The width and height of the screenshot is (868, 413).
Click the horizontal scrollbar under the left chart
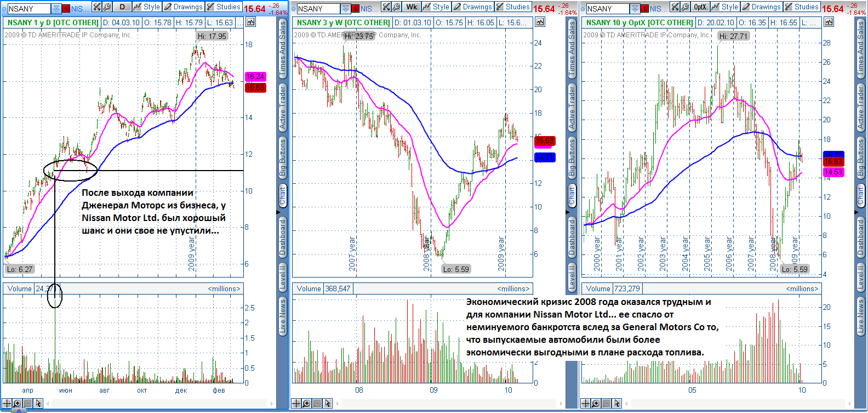159,403
